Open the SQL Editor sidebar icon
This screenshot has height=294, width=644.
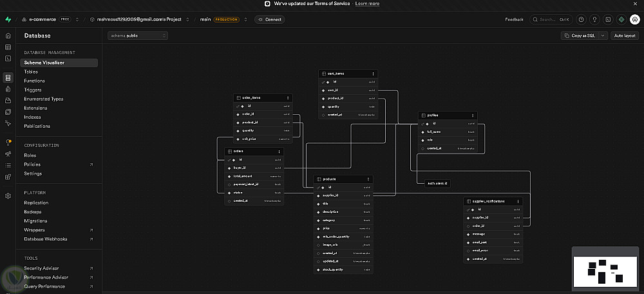tap(8, 59)
